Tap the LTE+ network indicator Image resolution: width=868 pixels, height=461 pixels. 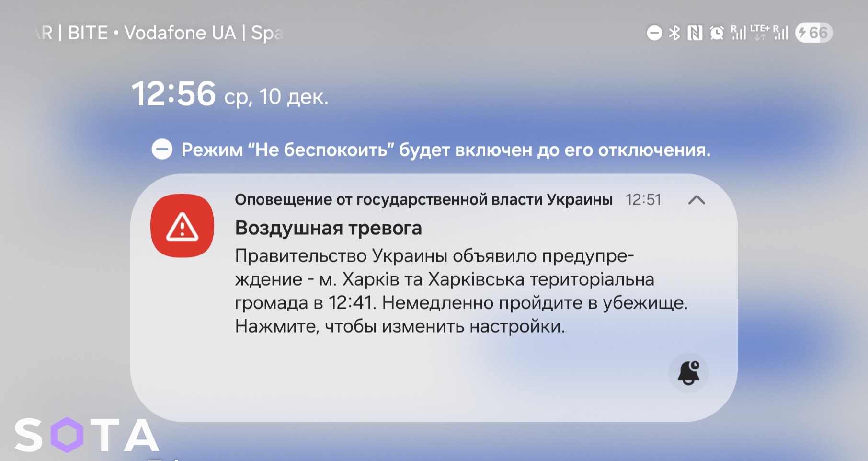coord(760,32)
